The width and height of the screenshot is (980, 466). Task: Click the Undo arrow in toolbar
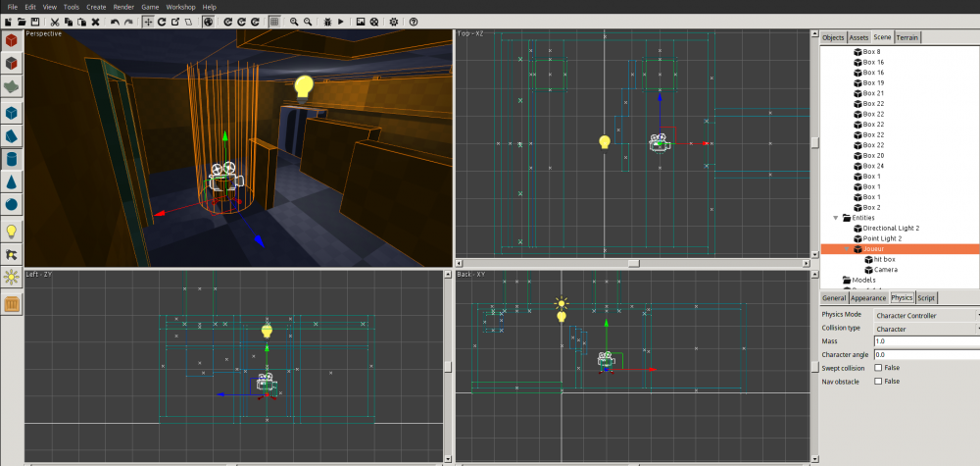pos(115,22)
